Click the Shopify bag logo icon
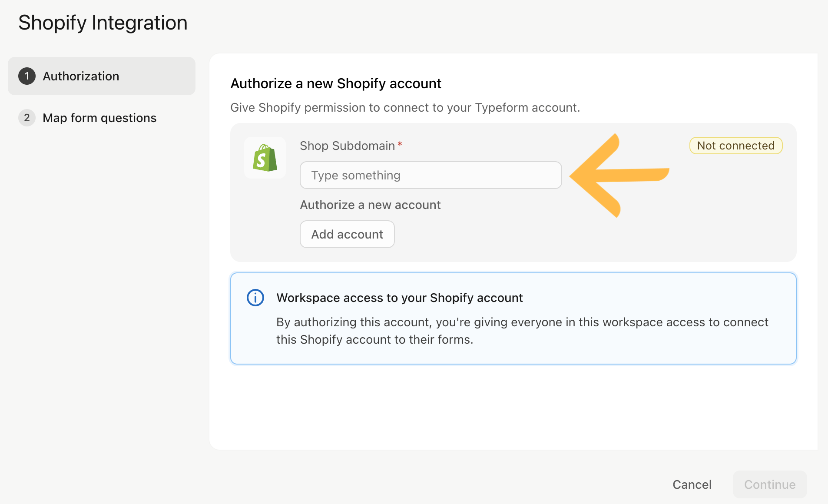 [265, 158]
